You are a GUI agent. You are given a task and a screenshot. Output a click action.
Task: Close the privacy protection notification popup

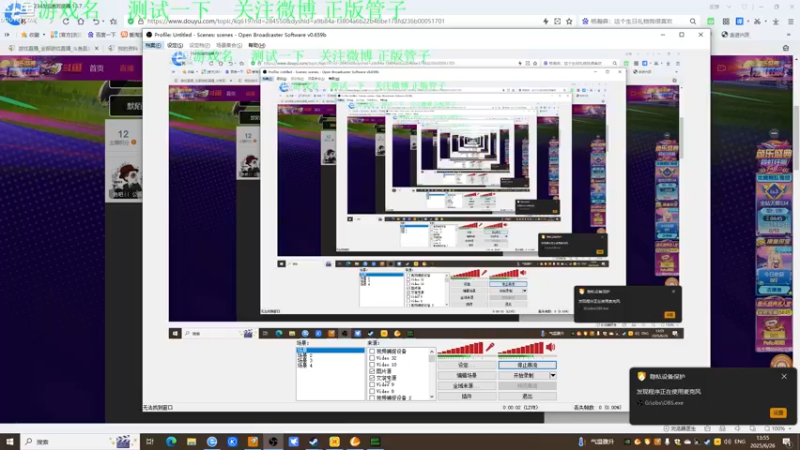pos(784,377)
